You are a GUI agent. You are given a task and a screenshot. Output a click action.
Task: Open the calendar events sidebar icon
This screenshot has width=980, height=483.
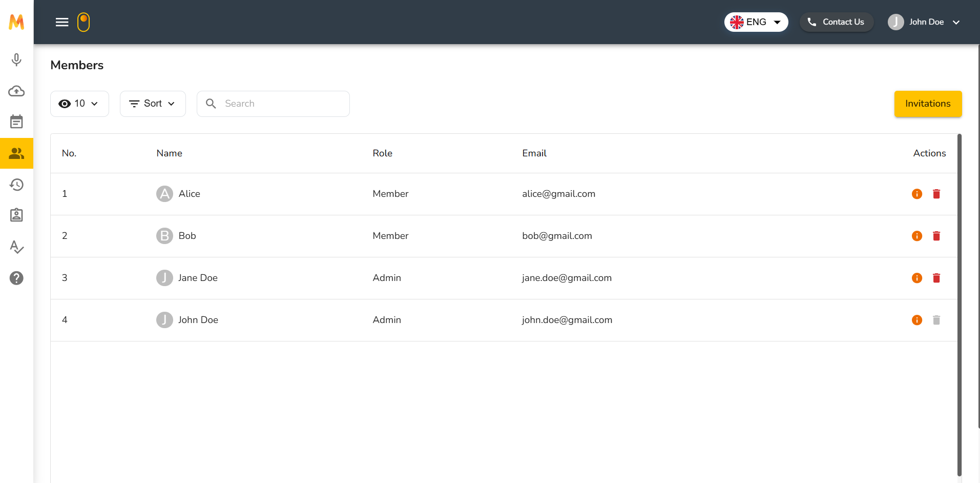tap(16, 122)
